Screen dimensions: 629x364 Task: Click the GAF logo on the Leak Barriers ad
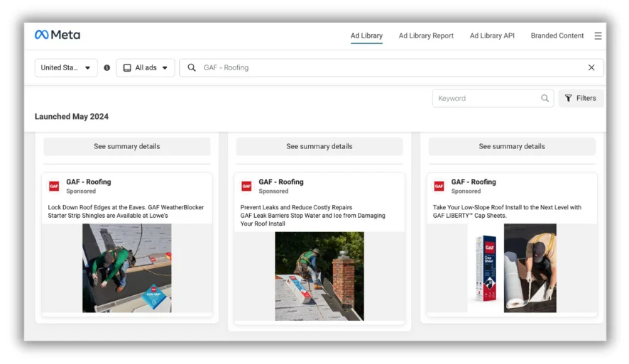(247, 186)
